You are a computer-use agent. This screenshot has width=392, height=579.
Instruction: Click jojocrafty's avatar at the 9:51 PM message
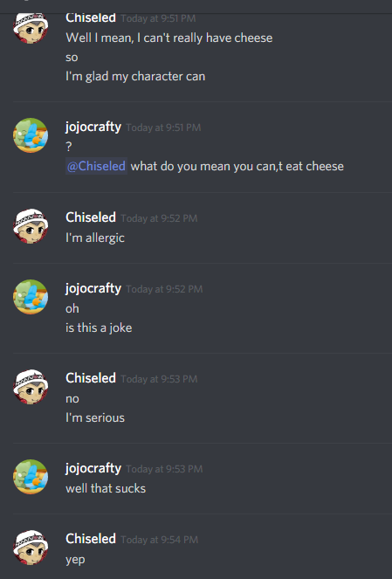[x=31, y=135]
